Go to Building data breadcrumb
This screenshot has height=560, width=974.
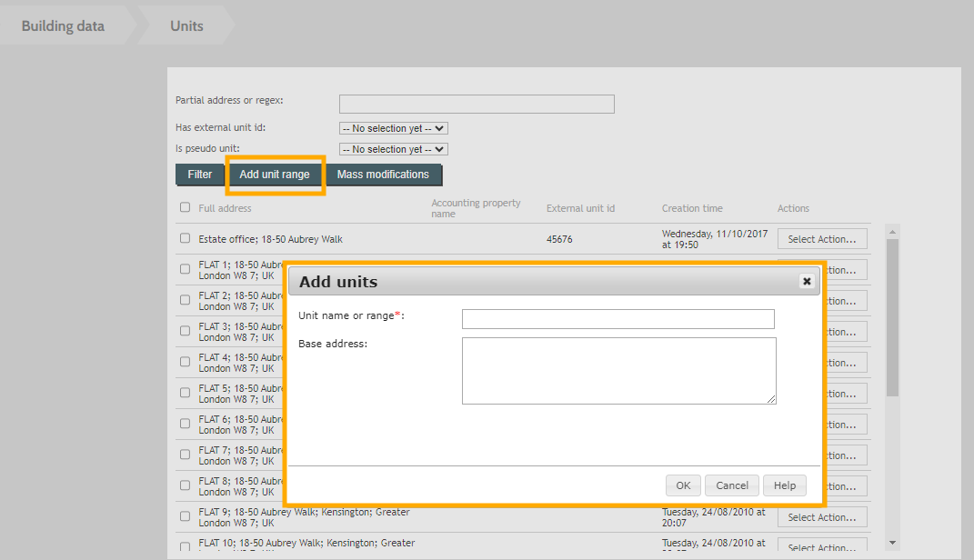(63, 25)
